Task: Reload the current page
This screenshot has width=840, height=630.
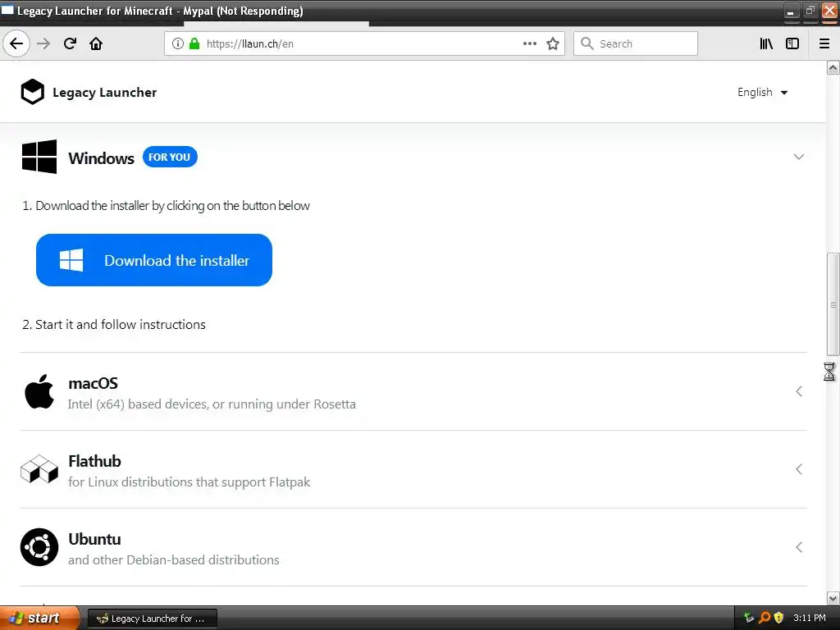Action: 71,43
